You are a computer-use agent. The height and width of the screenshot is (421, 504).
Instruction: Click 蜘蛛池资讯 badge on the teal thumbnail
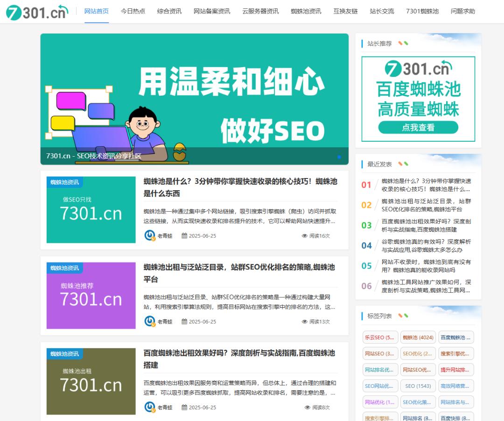[x=64, y=182]
